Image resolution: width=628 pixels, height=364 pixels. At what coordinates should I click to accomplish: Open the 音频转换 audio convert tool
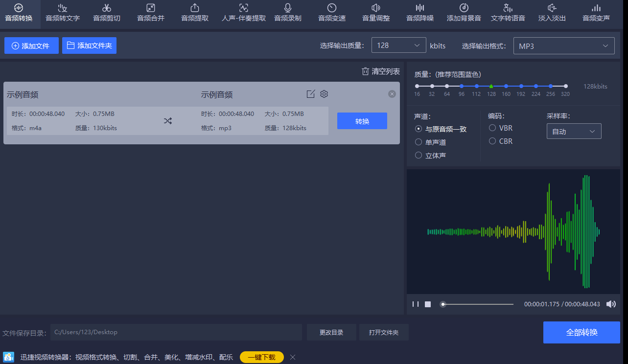(19, 13)
